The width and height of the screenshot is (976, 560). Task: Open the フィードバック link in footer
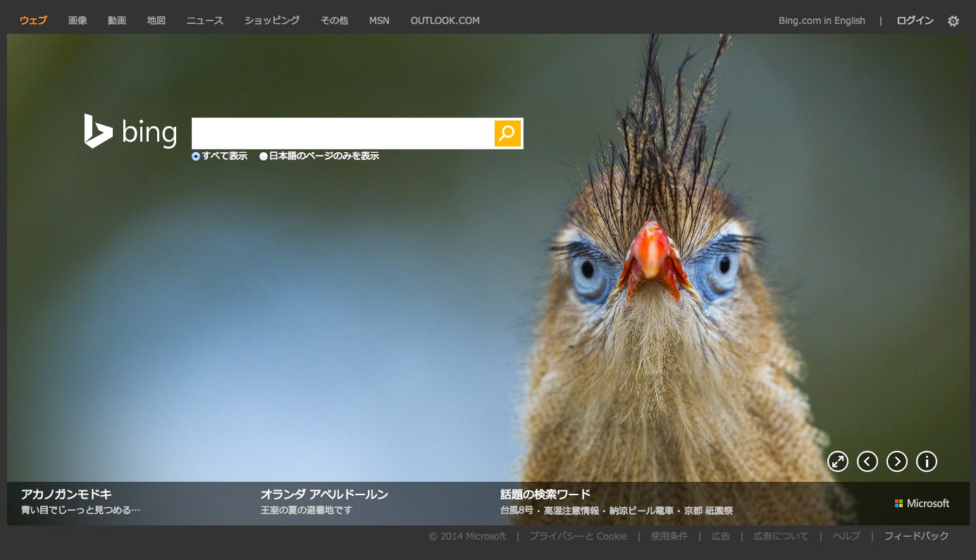(916, 536)
